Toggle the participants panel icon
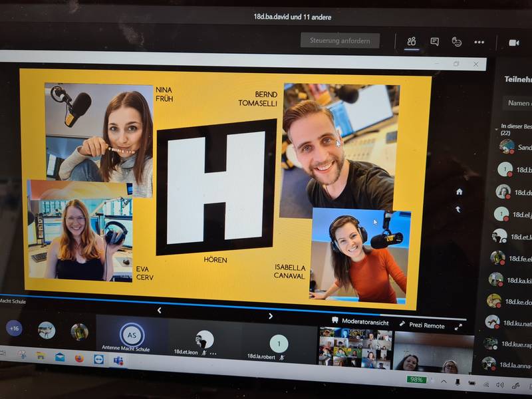The height and width of the screenshot is (399, 532). click(x=412, y=41)
